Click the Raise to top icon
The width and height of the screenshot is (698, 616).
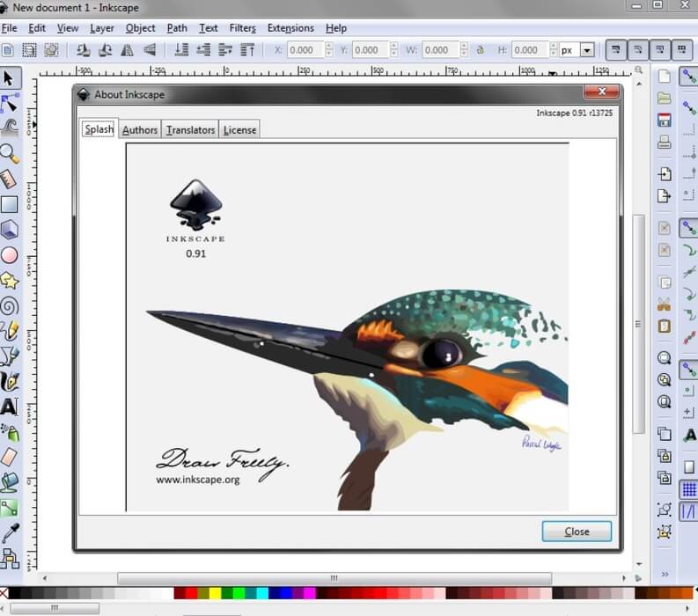click(247, 50)
